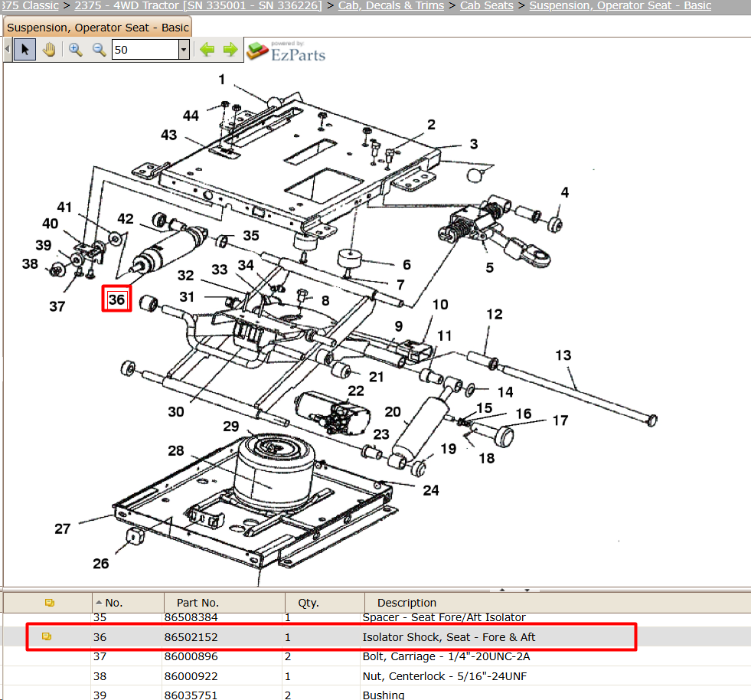Click callout 35 in the diagram

pos(251,235)
